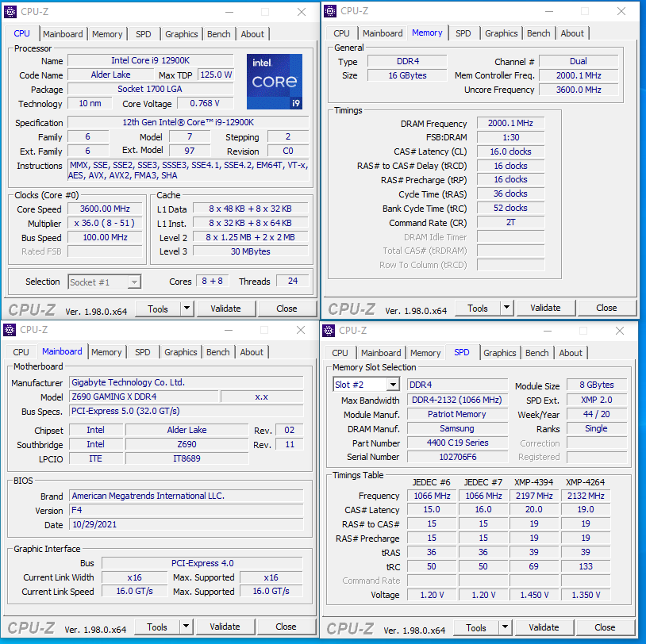Click the Threads value 24
This screenshot has height=644, width=646.
pos(293,281)
